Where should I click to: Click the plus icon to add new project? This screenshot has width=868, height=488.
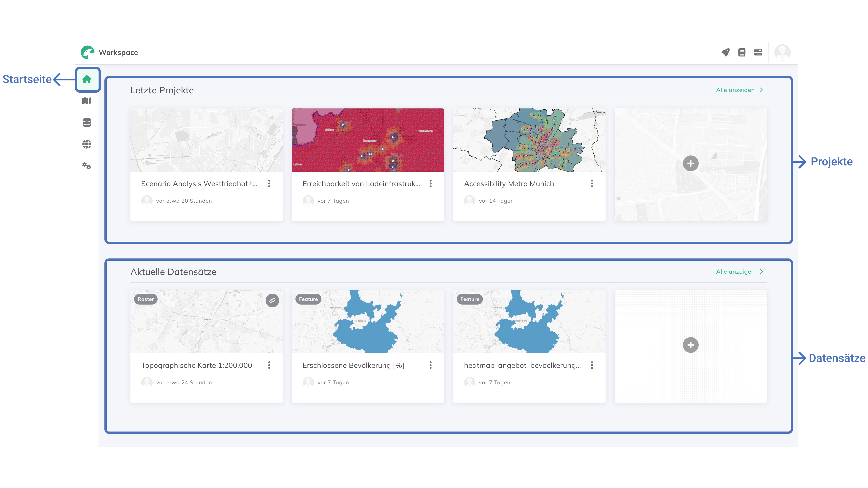tap(691, 163)
